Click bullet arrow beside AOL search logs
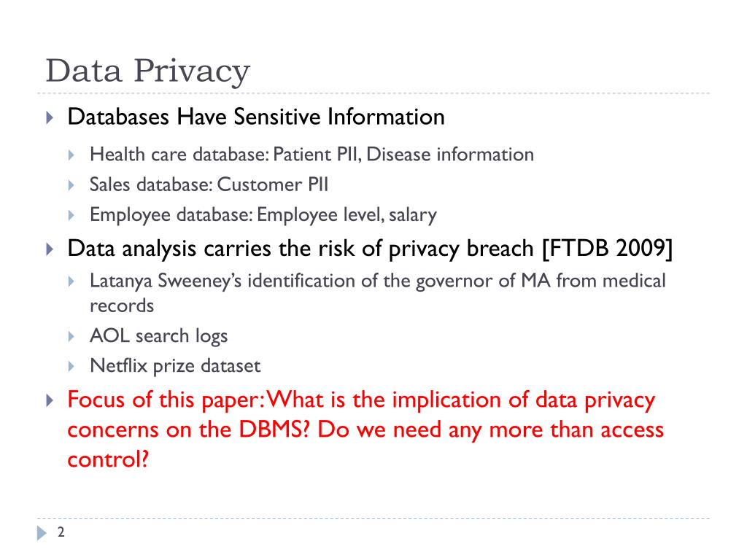The width and height of the screenshot is (747, 560). pyautogui.click(x=71, y=337)
